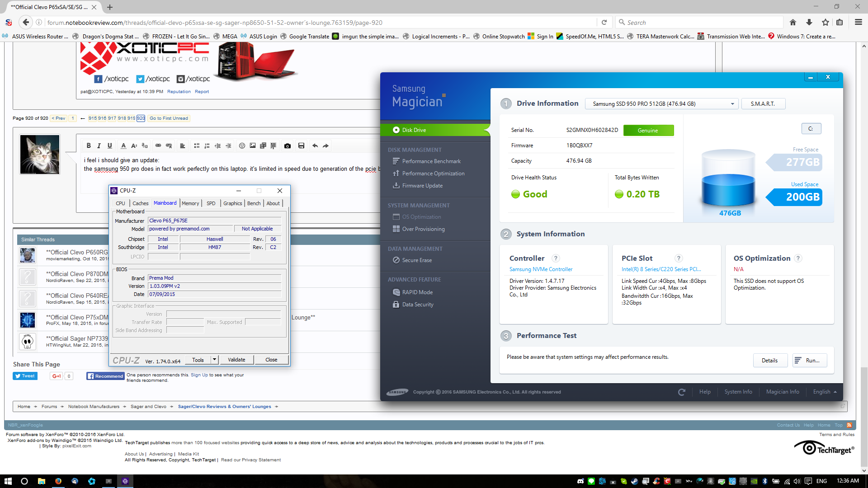This screenshot has height=488, width=868.
Task: Switch to the Caches tab in CPU-Z
Action: coord(140,203)
